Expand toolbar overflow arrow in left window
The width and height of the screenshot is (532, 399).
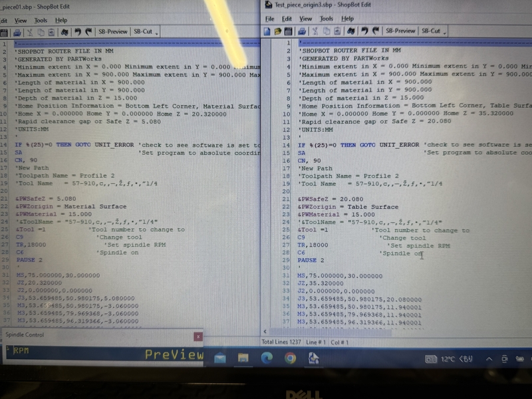point(157,33)
